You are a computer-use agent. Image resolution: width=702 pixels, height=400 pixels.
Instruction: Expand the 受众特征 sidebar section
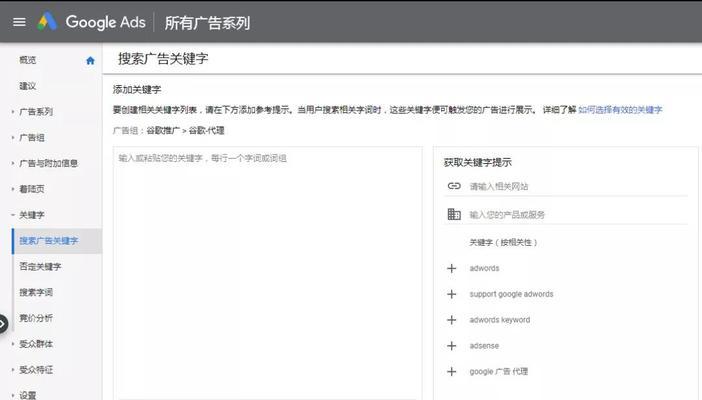pyautogui.click(x=13, y=370)
